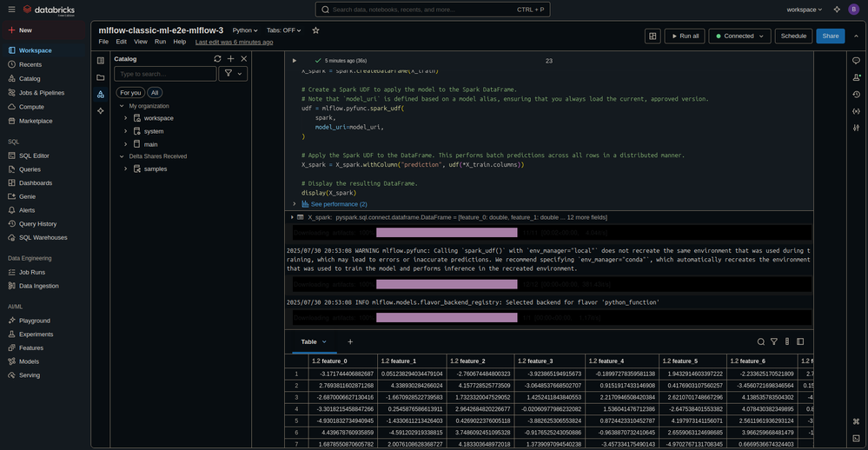This screenshot has height=450, width=868.
Task: Open the Connected compute dropdown
Action: tap(739, 36)
